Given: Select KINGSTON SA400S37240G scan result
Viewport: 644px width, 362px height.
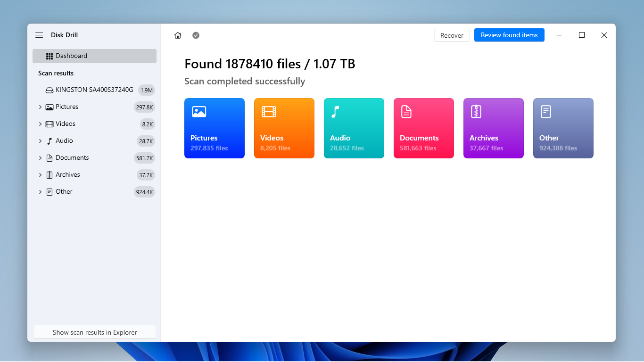Looking at the screenshot, I should pos(94,90).
